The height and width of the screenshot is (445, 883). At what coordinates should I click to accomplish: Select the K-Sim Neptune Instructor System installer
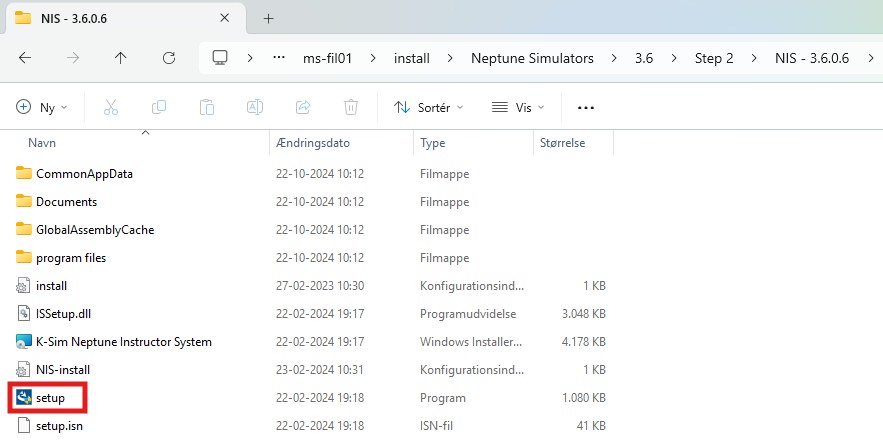[123, 342]
